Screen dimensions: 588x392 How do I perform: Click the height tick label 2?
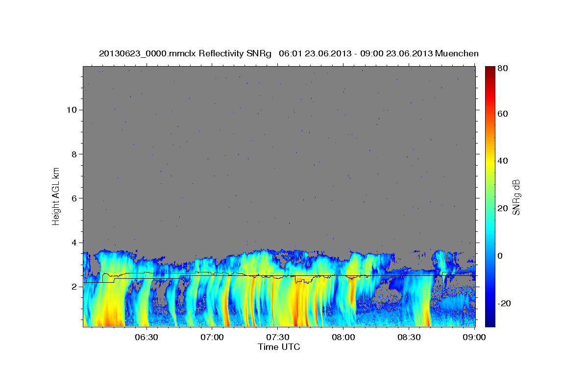[73, 287]
